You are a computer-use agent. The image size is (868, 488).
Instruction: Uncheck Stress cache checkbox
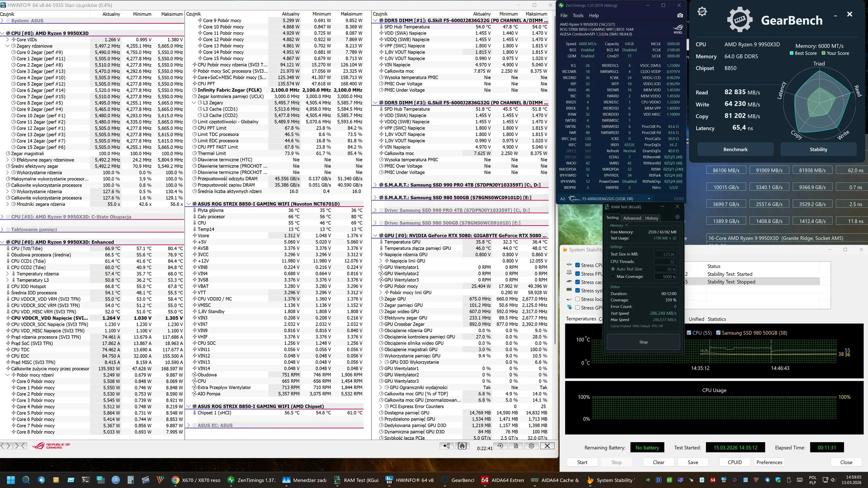(577, 282)
